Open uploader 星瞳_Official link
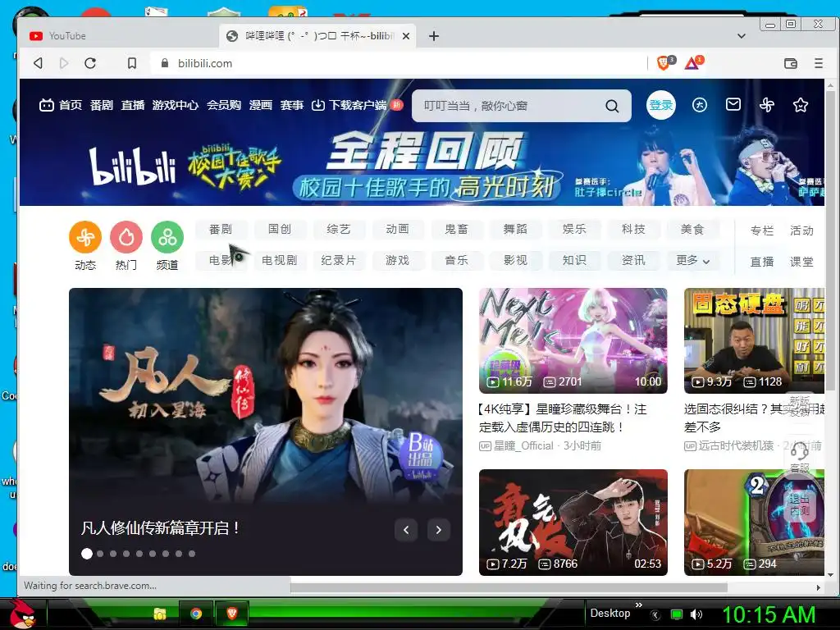Viewport: 840px width, 630px height. tap(523, 445)
